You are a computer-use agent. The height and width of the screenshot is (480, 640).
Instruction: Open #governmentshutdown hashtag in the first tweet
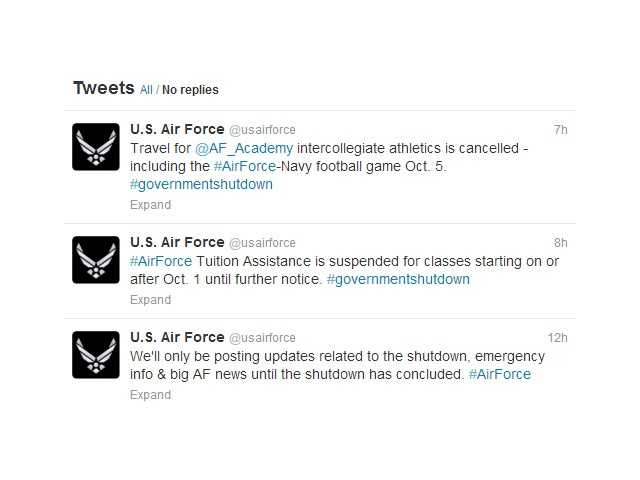(x=201, y=184)
